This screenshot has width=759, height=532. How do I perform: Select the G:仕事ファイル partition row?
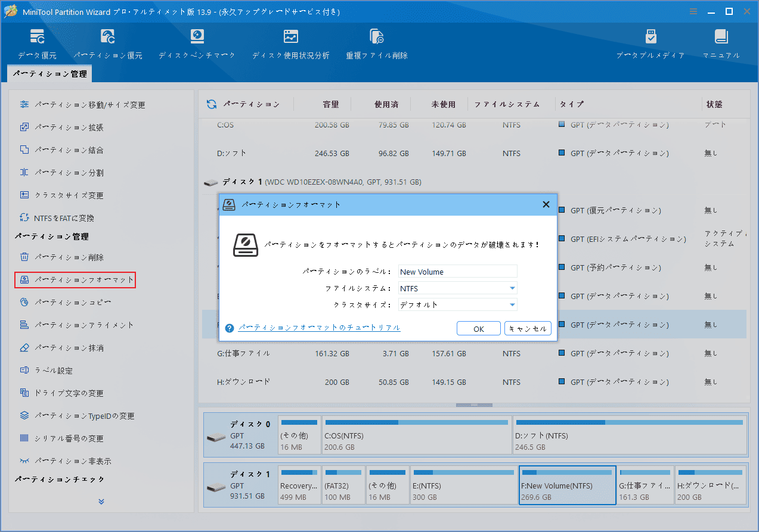pos(474,353)
